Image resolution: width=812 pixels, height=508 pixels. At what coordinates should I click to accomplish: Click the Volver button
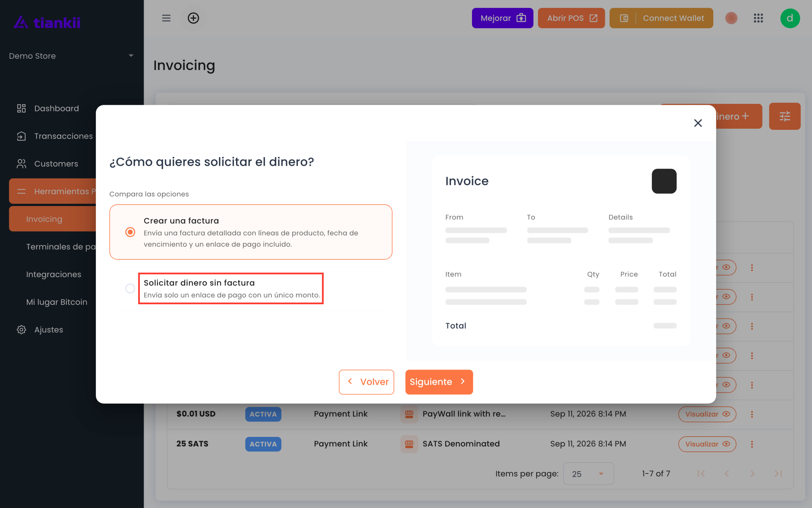366,382
